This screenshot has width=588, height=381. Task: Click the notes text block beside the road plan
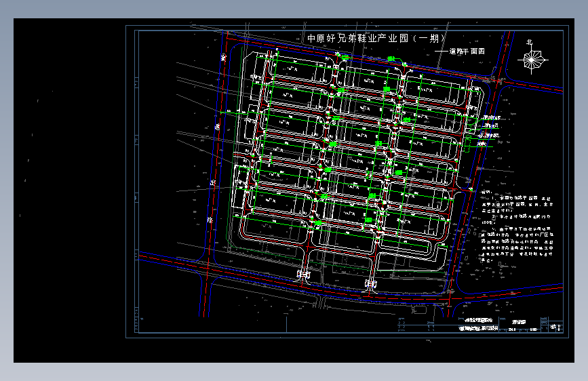point(517,226)
